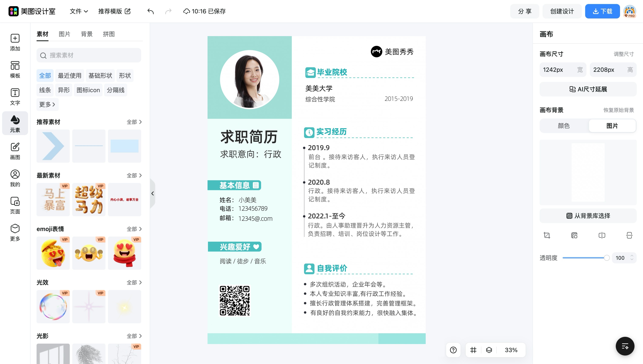Click the 透明度 slider handle
The height and width of the screenshot is (364, 643).
point(606,258)
